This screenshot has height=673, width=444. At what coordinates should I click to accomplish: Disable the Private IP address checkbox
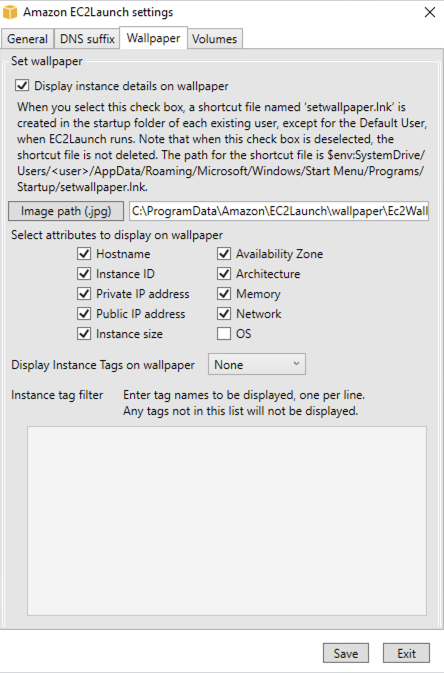click(x=84, y=294)
